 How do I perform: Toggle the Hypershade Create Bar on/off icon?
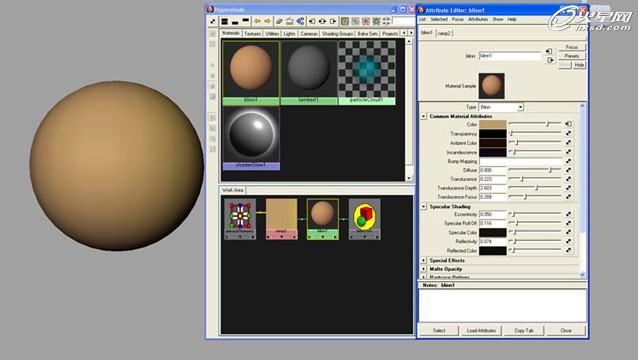pyautogui.click(x=213, y=21)
